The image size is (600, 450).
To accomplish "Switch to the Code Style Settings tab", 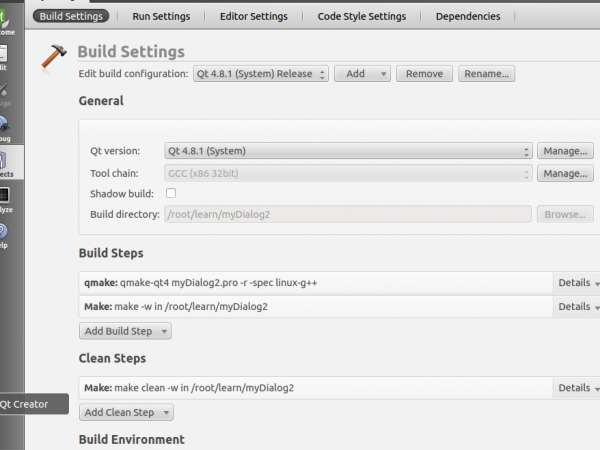I will point(361,16).
